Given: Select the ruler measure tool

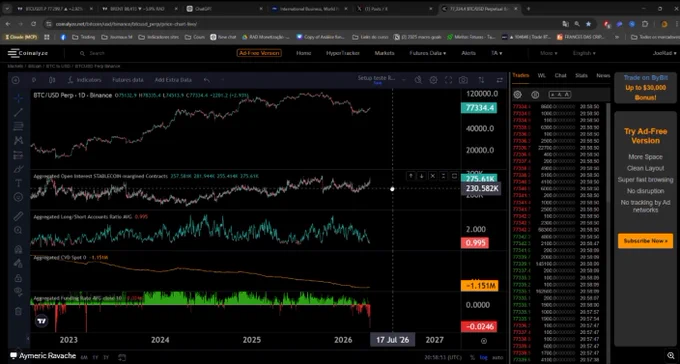Looking at the screenshot, I should tap(18, 216).
